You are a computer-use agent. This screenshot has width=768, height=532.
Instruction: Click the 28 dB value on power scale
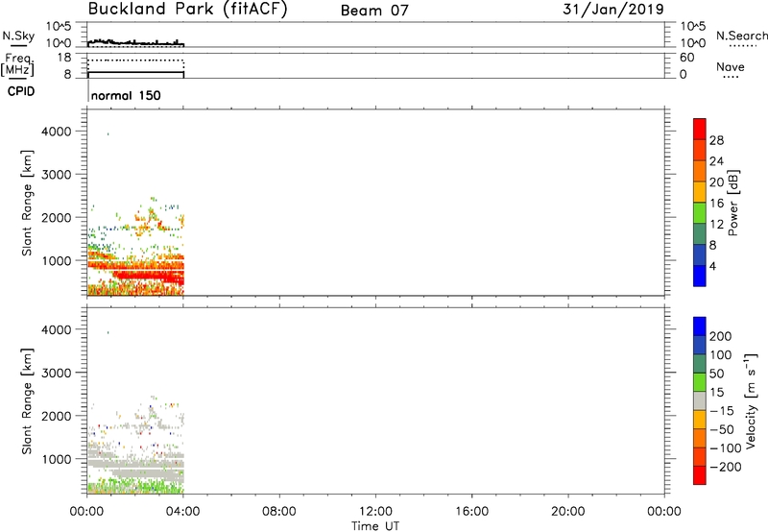click(x=716, y=140)
